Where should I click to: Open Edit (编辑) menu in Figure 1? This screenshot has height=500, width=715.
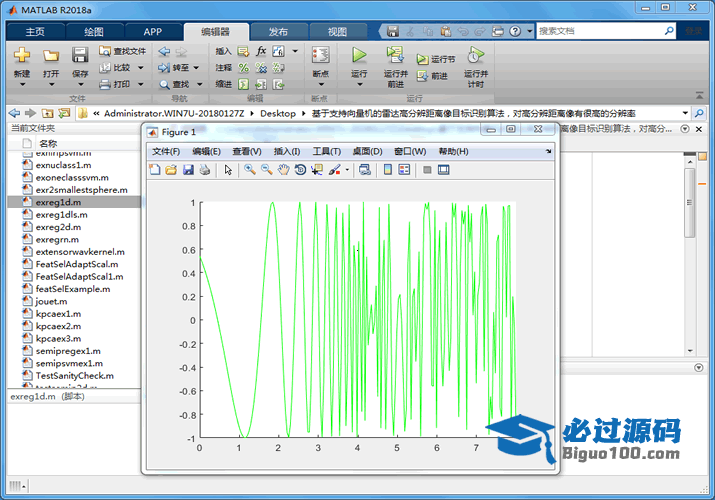(206, 151)
